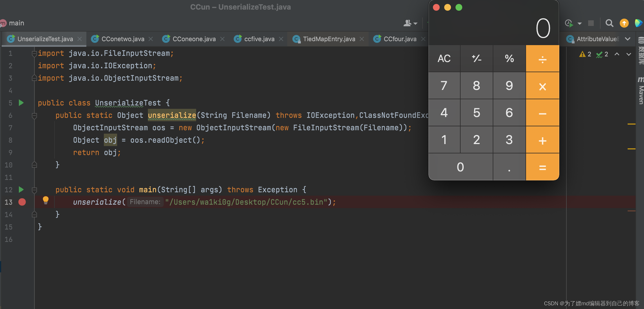Click the plus/minus key on Calculator
The height and width of the screenshot is (309, 644).
pos(477,59)
